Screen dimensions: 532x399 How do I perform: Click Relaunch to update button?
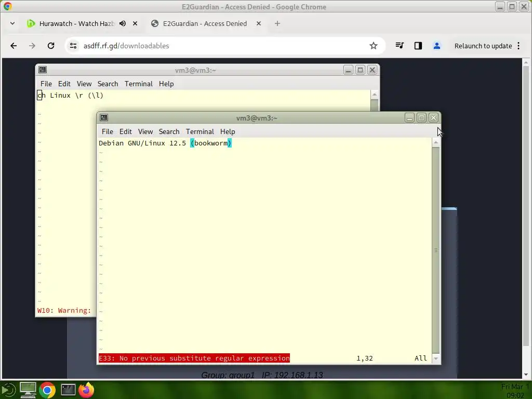[483, 46]
